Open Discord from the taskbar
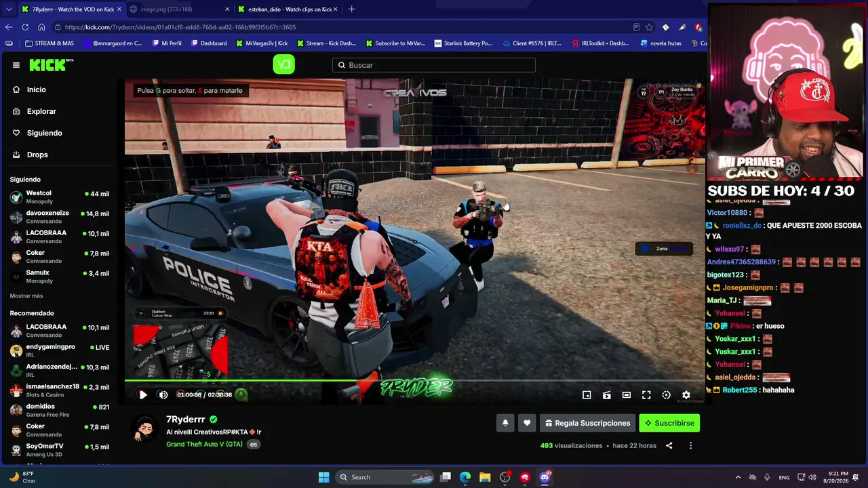This screenshot has height=488, width=868. [545, 477]
